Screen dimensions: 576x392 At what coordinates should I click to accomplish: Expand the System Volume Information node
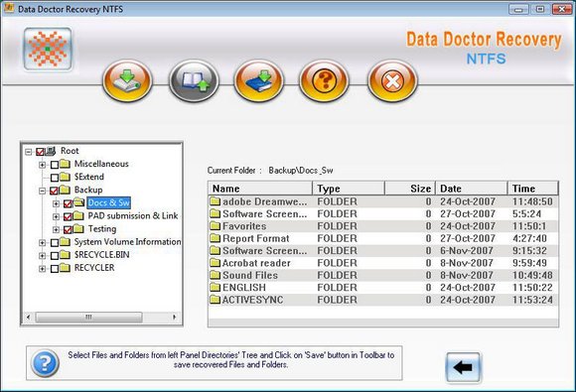pyautogui.click(x=43, y=242)
